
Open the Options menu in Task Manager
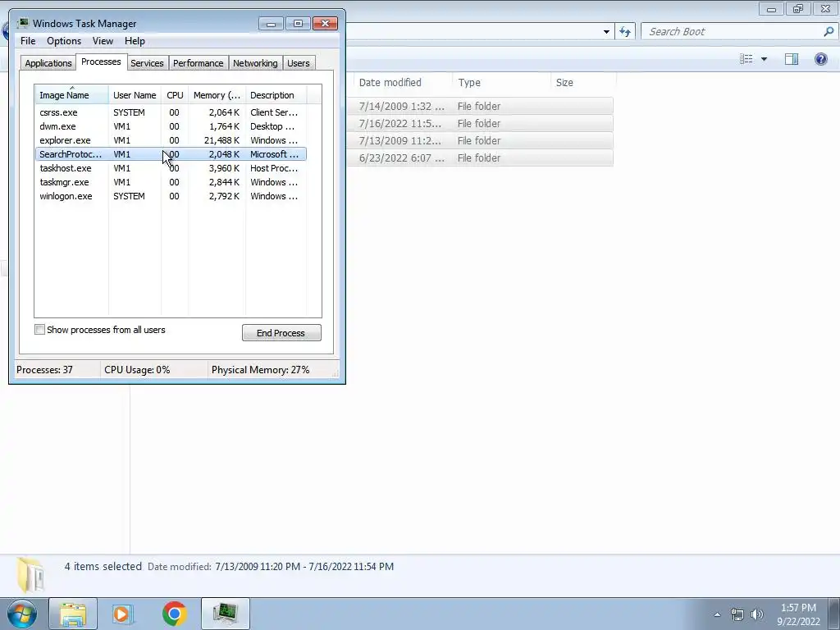(x=64, y=41)
